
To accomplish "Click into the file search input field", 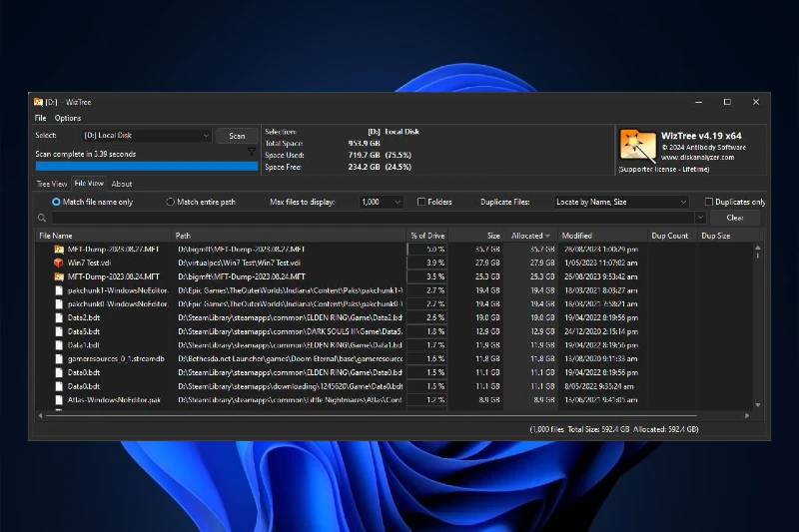I will (x=373, y=218).
